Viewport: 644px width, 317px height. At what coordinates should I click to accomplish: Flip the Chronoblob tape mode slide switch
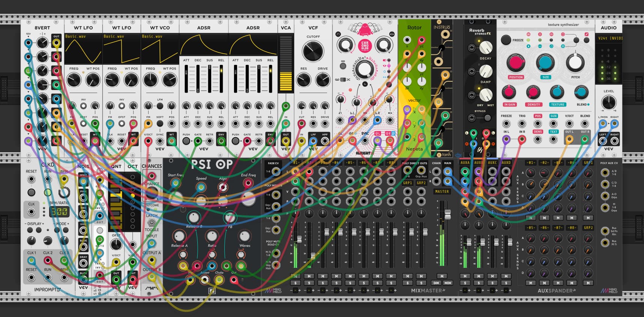(x=342, y=80)
